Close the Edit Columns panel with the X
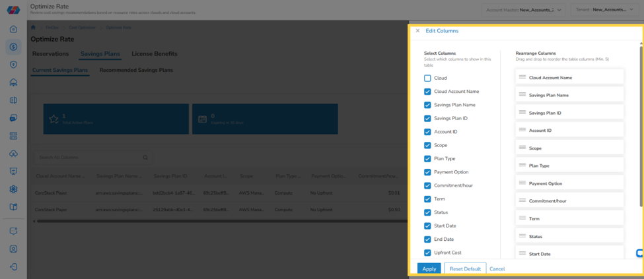Image resolution: width=644 pixels, height=279 pixels. tap(417, 31)
